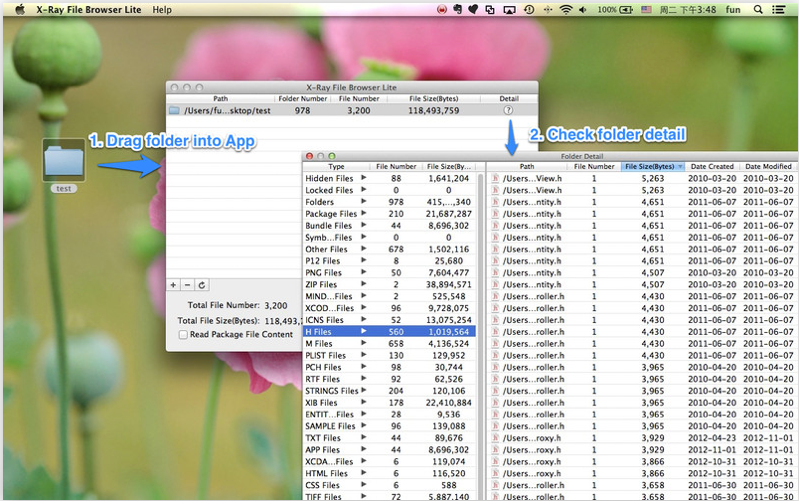799x501 pixels.
Task: Select the RTF Files row
Action: (390, 379)
